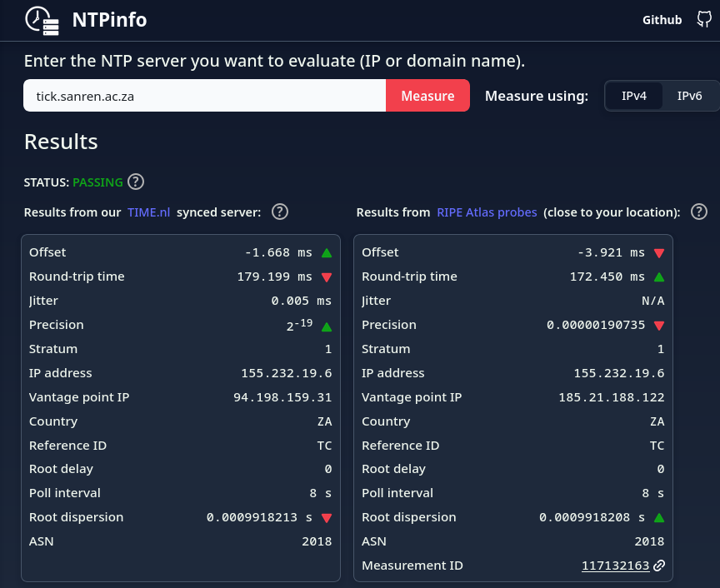
Task: Click 'Measurement ID' label in RIPE panel
Action: click(412, 566)
